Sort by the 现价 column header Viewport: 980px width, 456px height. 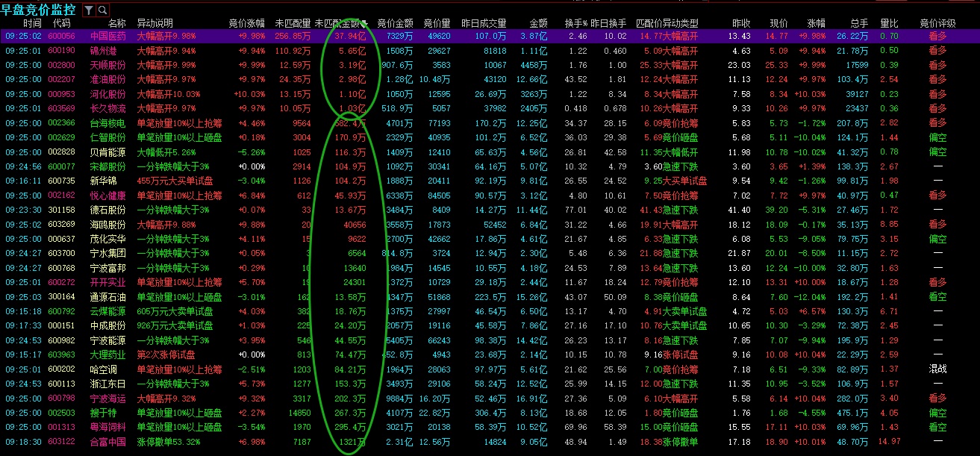[778, 24]
